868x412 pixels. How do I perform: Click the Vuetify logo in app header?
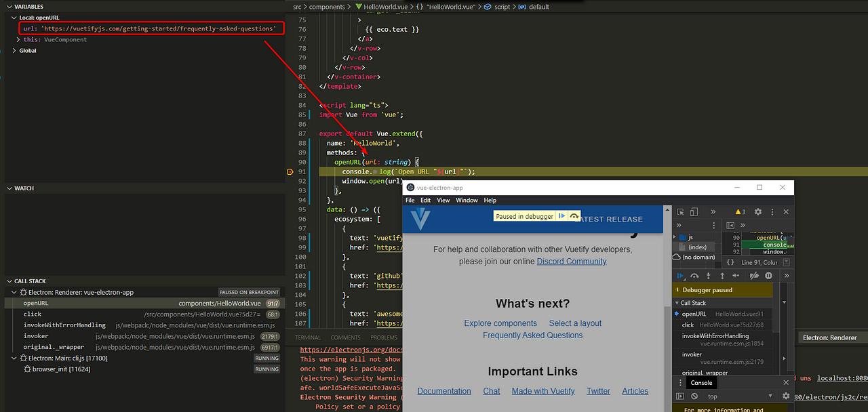(x=420, y=218)
